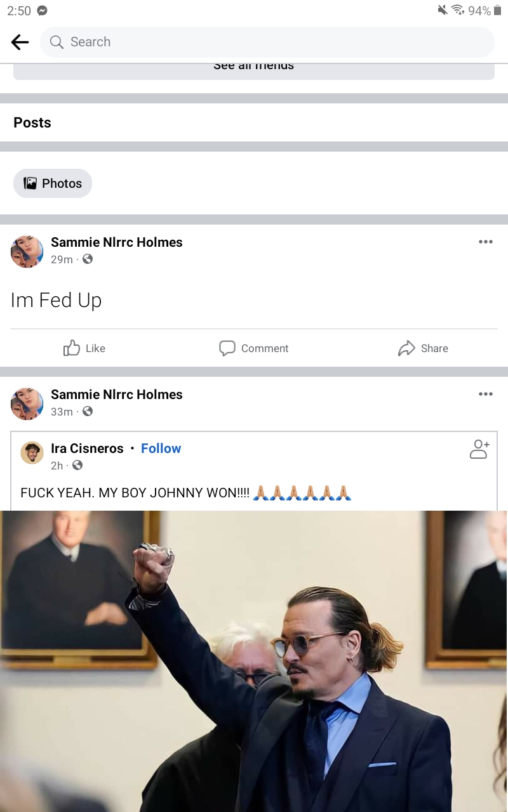Open Ira Cisneros profile name
Screen dimensions: 508x812
click(x=87, y=449)
